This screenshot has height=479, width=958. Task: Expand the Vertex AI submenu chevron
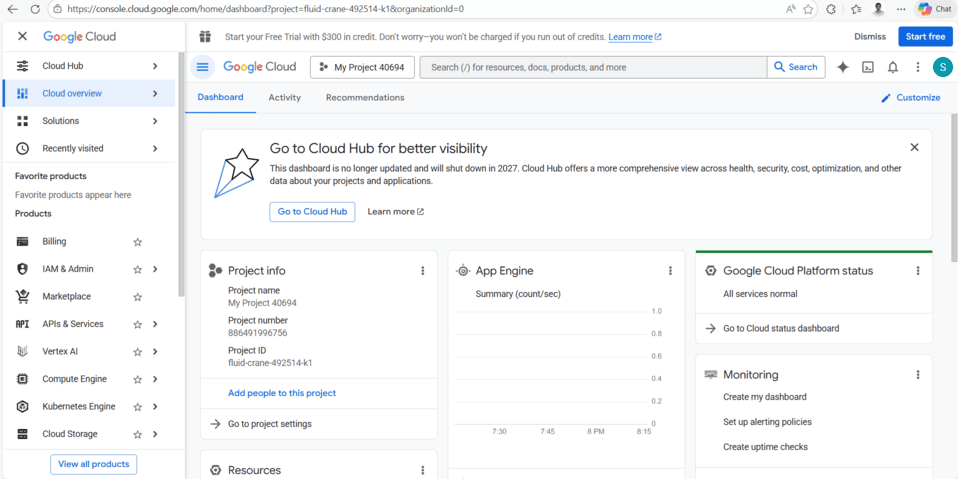[155, 351]
